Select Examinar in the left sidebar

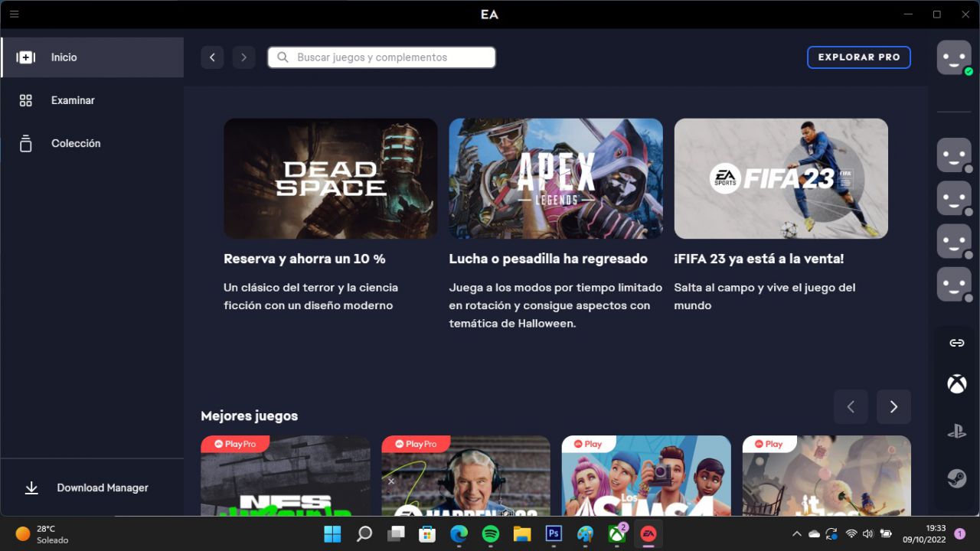click(x=73, y=100)
